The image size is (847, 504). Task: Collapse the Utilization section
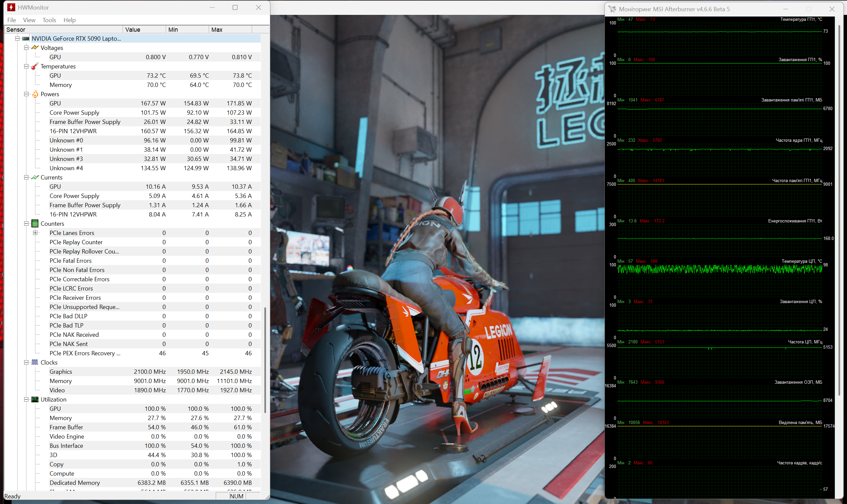[x=26, y=399]
